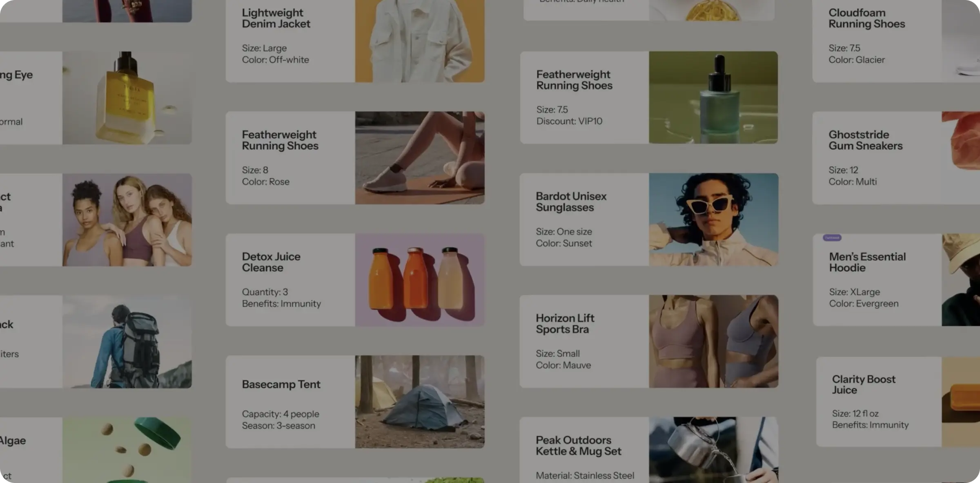Viewport: 980px width, 483px height.
Task: Select the cat-eye sunglasses model photo
Action: point(714,219)
